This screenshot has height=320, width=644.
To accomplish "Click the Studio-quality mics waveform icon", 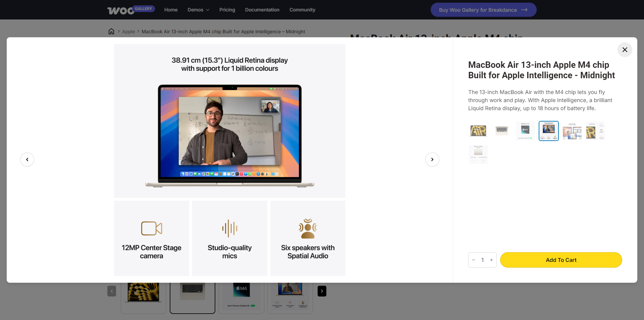I will [x=230, y=228].
